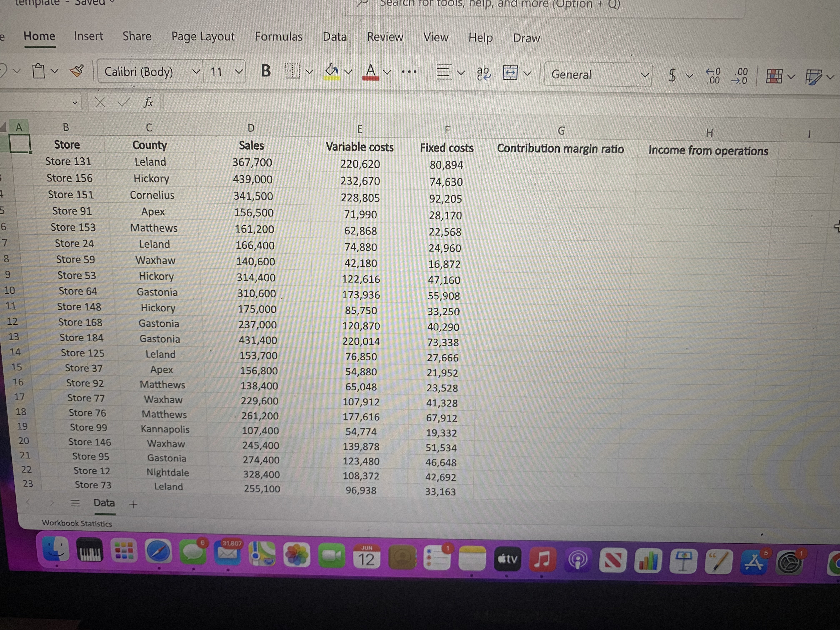Open the font size 11 dropdown
The width and height of the screenshot is (840, 630).
[x=239, y=71]
